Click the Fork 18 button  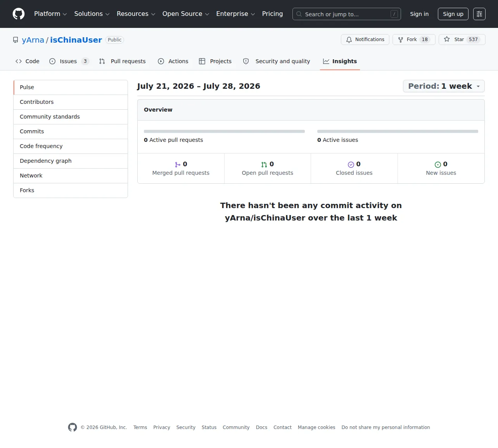pos(414,40)
